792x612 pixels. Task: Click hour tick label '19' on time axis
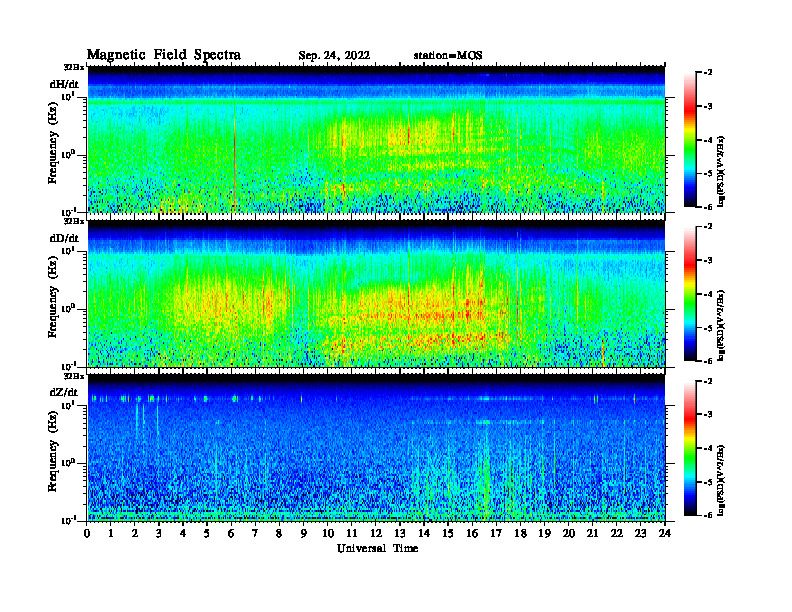pos(544,533)
